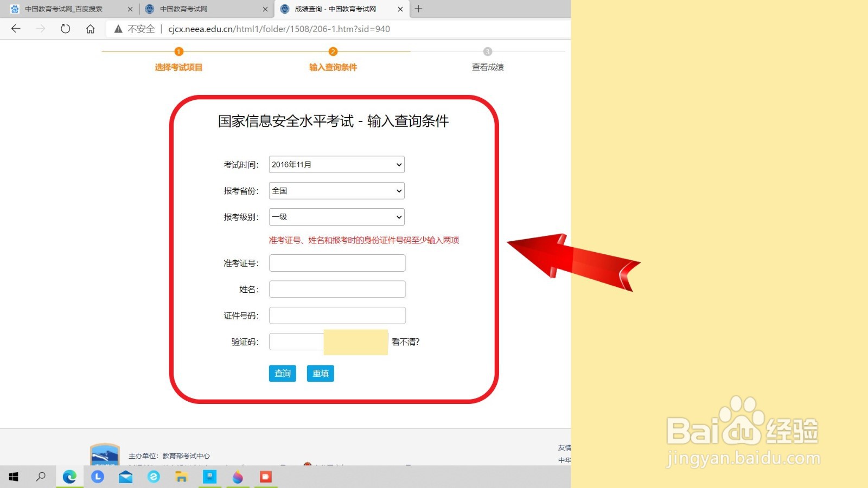868x488 pixels.
Task: Open the 报考级别 level dropdown
Action: point(336,216)
